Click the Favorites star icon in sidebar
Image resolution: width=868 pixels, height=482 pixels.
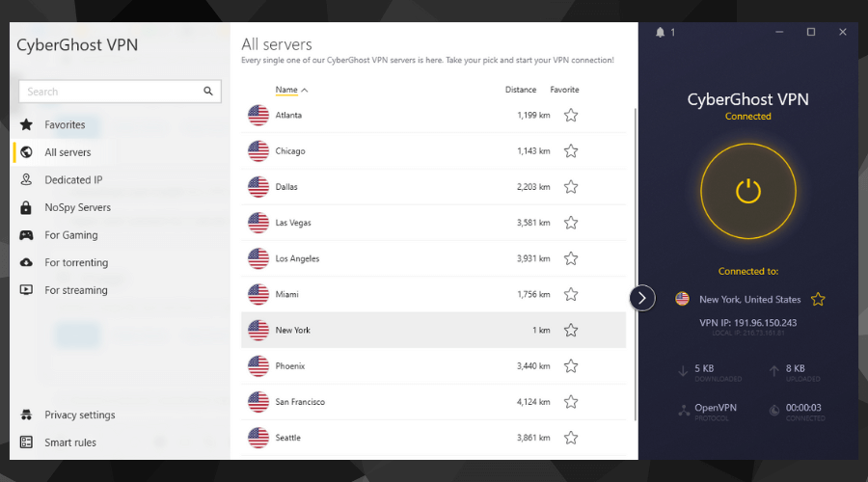(26, 124)
